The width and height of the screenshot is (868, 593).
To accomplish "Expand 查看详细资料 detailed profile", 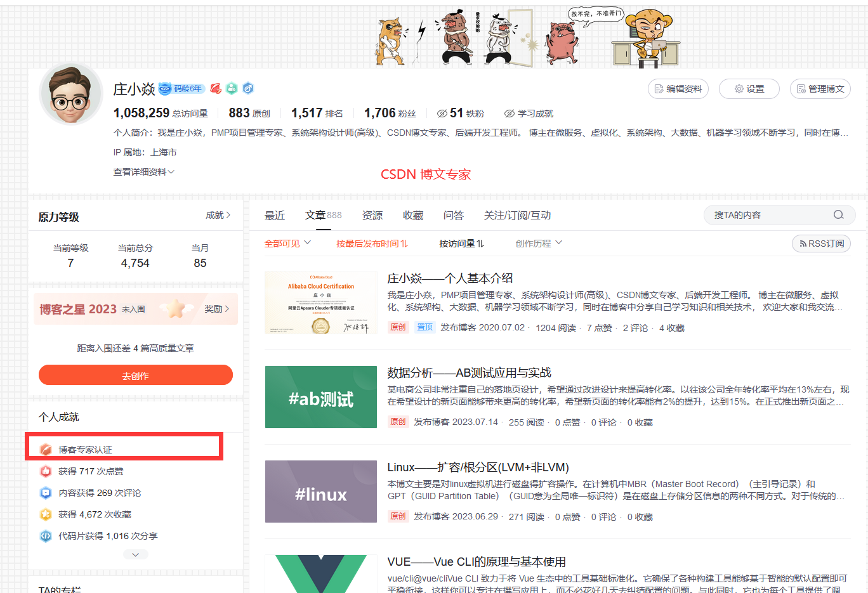I will click(144, 172).
